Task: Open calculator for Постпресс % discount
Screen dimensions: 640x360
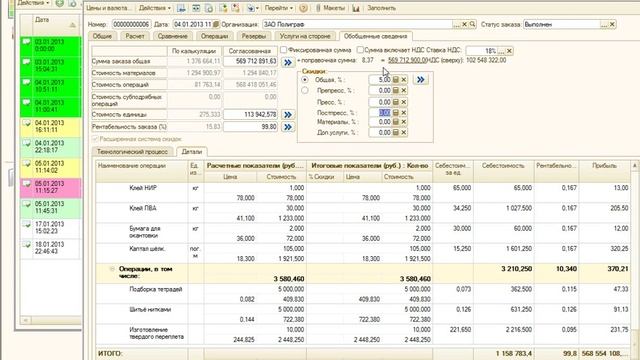Action: coord(396,113)
